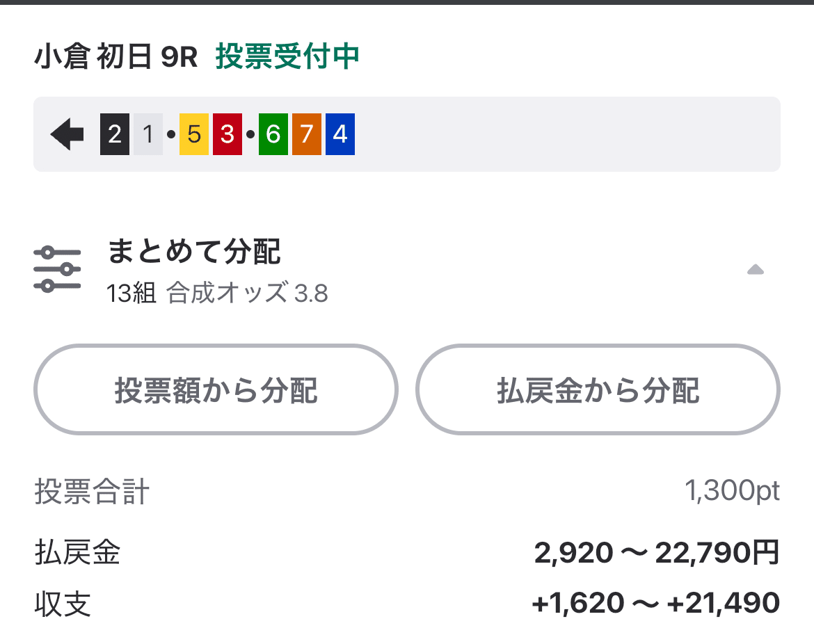Collapse the まとめて分配 section via the chevron
Image resolution: width=814 pixels, height=644 pixels.
pos(756,270)
